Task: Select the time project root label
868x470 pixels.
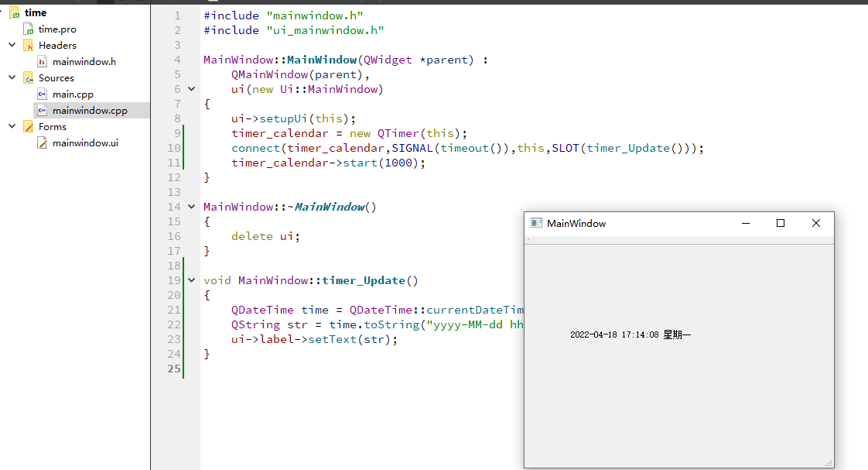Action: (x=36, y=12)
